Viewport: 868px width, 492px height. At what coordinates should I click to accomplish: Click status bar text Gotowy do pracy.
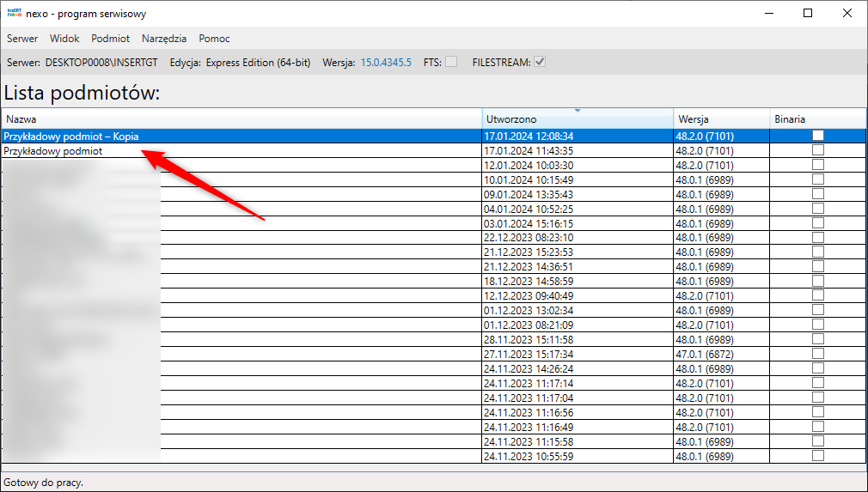pyautogui.click(x=43, y=483)
